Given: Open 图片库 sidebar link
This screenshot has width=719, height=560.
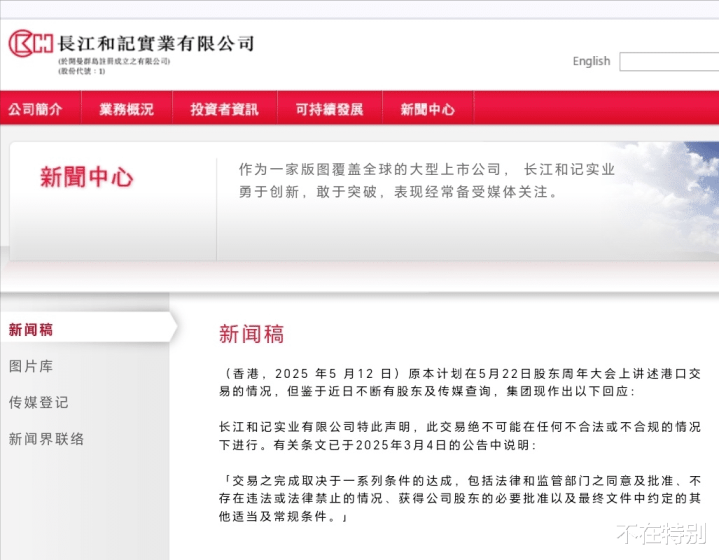Looking at the screenshot, I should (31, 366).
